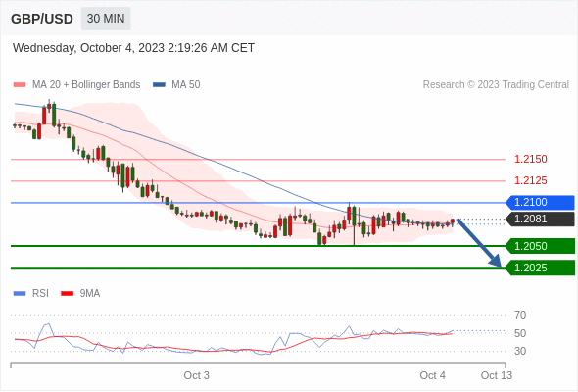Click the GBP/USD pair title
The height and width of the screenshot is (392, 578).
tap(42, 19)
